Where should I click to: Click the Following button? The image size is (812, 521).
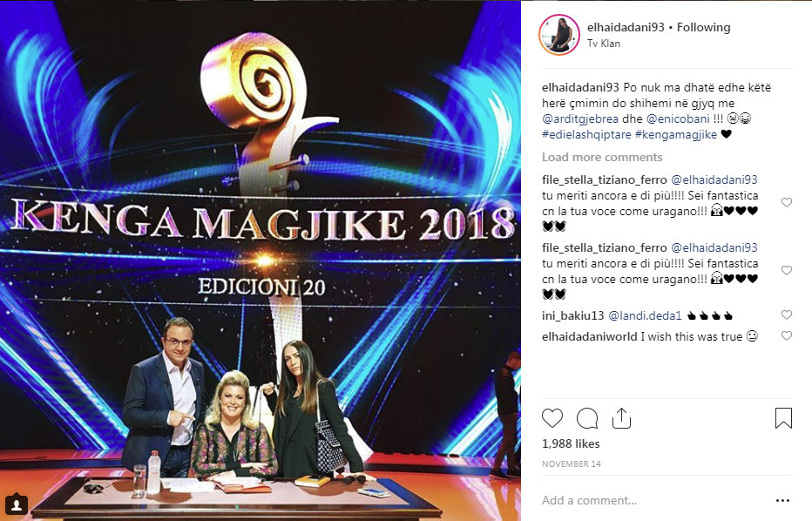703,28
